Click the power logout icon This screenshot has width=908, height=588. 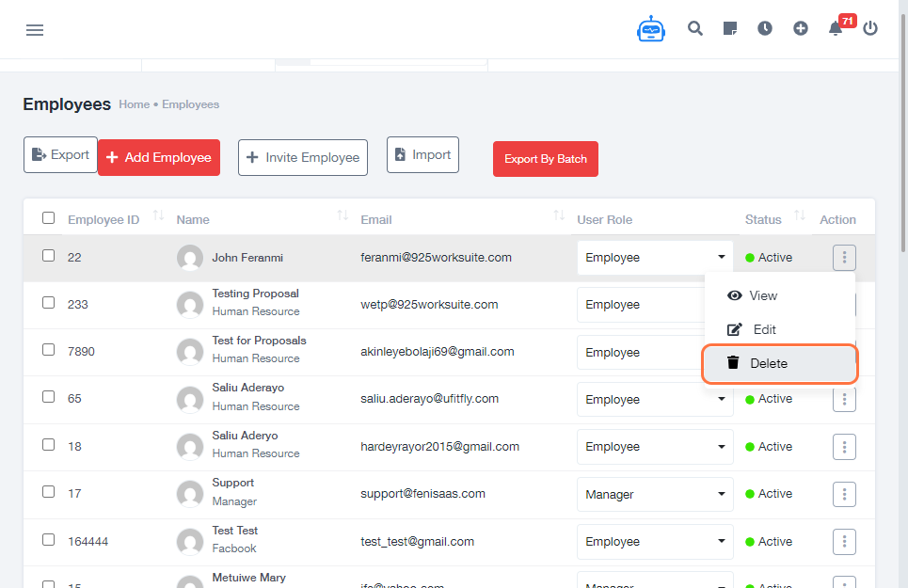click(x=870, y=28)
